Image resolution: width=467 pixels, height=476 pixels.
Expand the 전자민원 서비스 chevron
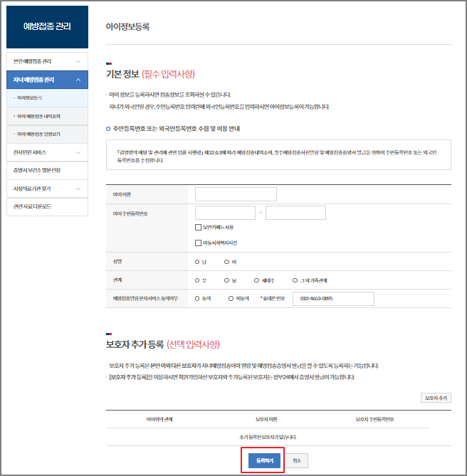pyautogui.click(x=78, y=152)
